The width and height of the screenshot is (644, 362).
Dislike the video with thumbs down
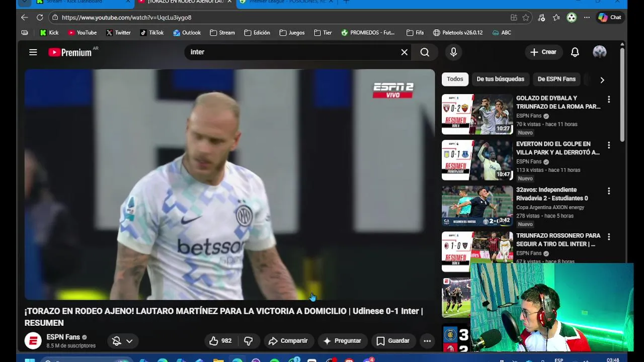click(x=248, y=341)
